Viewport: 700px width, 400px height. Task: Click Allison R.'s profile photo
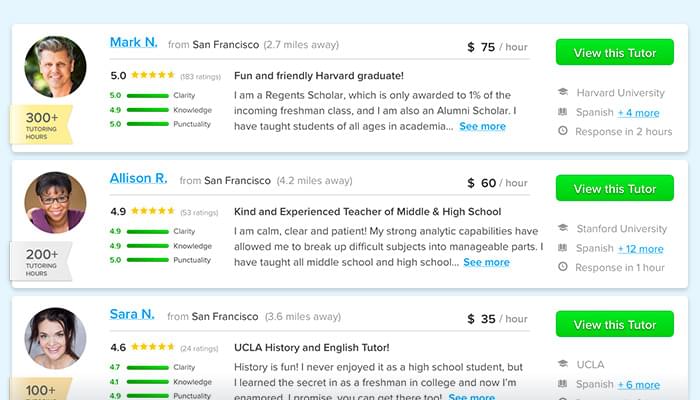point(55,202)
